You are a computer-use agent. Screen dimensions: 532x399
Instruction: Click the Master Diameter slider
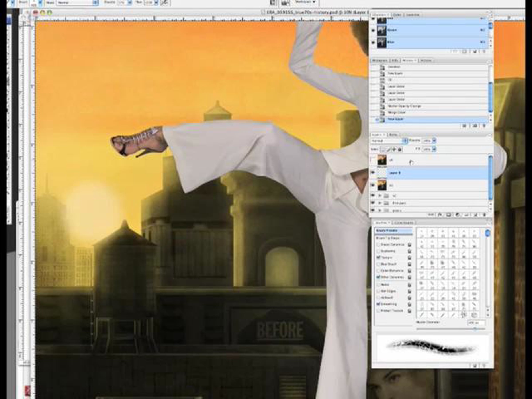point(475,328)
